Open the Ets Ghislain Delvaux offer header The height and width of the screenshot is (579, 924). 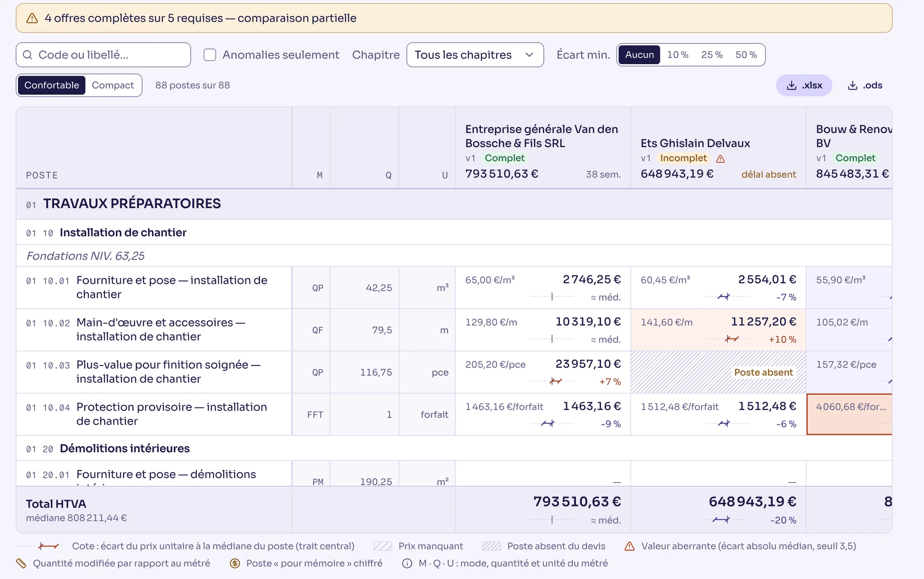point(718,148)
